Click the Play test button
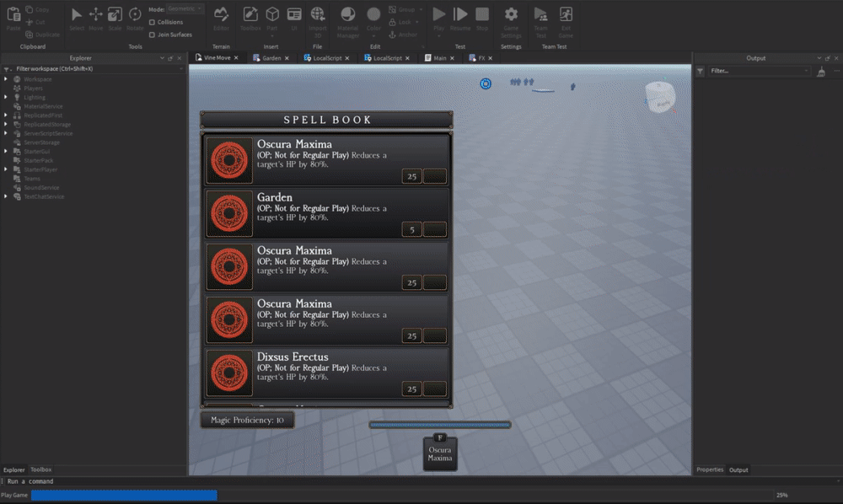The image size is (843, 504). coord(438,14)
